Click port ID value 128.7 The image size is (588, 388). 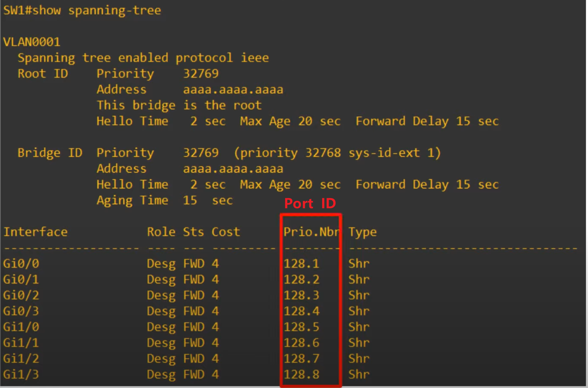point(301,359)
